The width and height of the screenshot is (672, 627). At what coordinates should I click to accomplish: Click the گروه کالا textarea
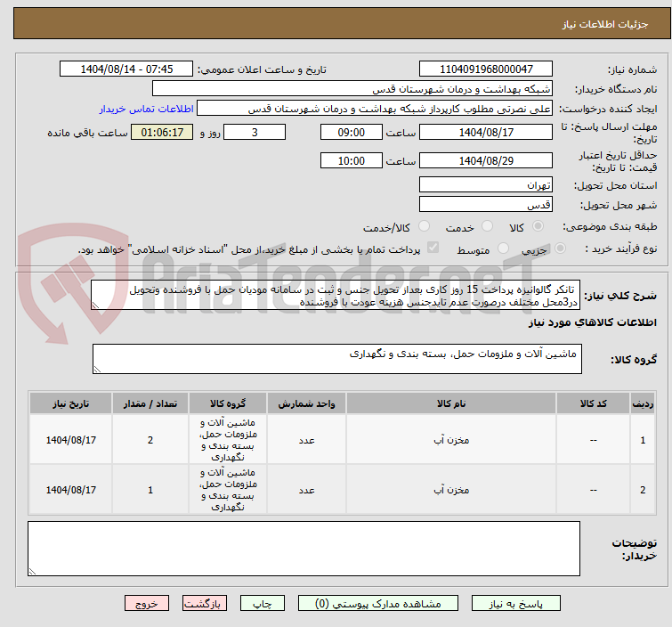point(337,359)
